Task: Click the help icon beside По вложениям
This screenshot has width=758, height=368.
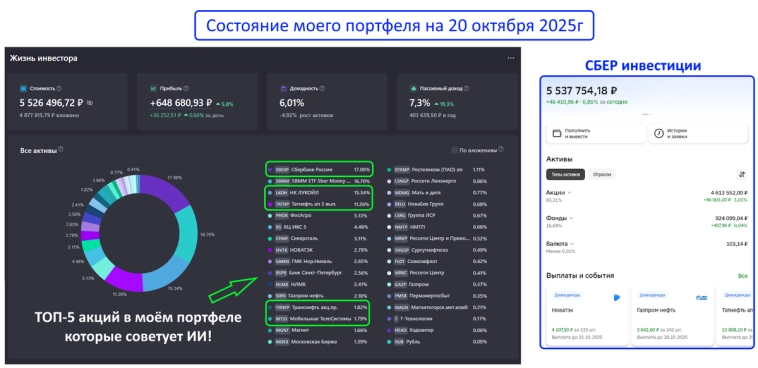Action: coord(501,149)
